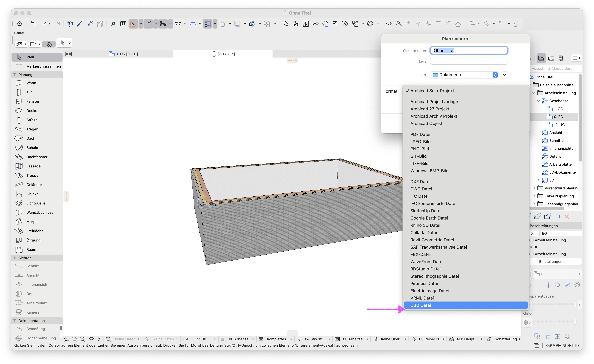Choose SketchUp Datei format
This screenshot has height=364, width=594.
(466, 211)
